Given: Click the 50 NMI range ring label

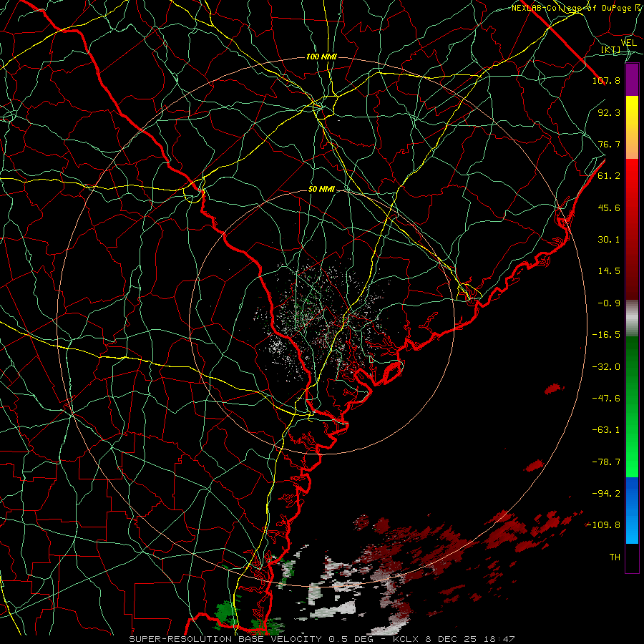Looking at the screenshot, I should (x=321, y=190).
